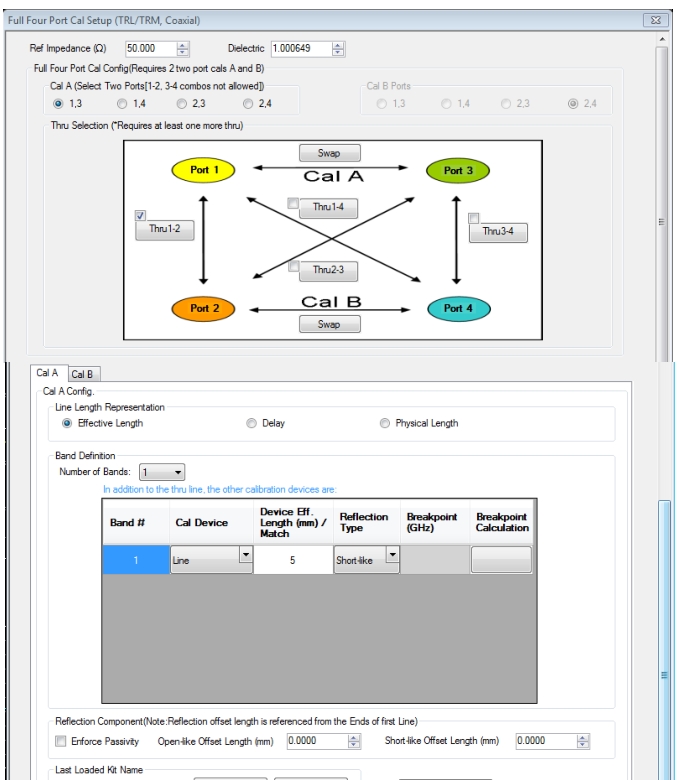Click the lower panel vertical scrollbar thumb
Image resolution: width=679 pixels, height=780 pixels.
tap(665, 642)
